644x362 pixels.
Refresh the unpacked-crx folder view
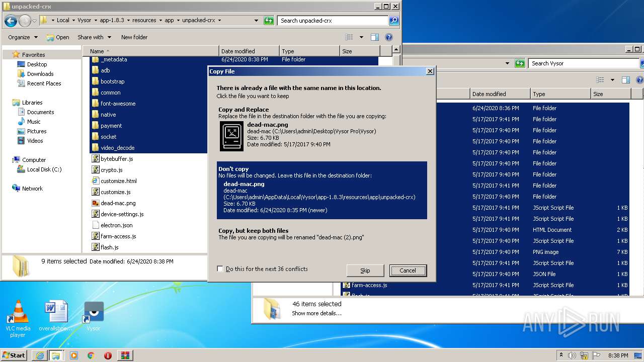point(269,21)
